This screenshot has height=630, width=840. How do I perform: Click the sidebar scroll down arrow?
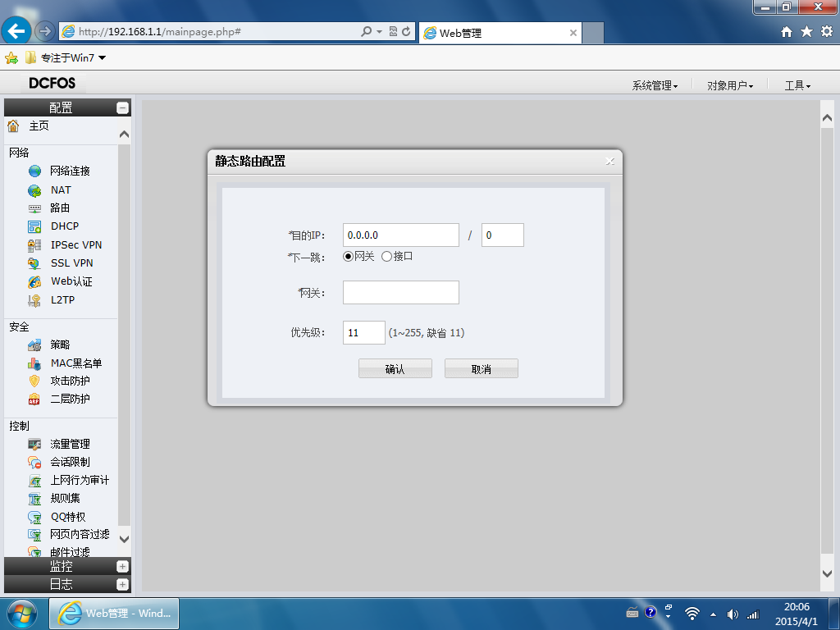click(x=125, y=540)
